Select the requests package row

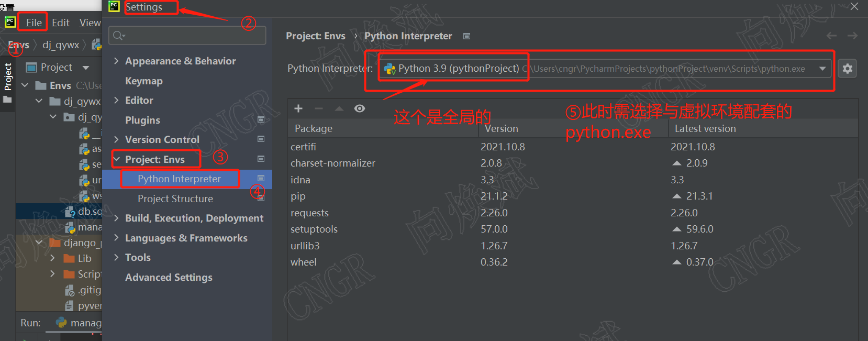pyautogui.click(x=573, y=213)
